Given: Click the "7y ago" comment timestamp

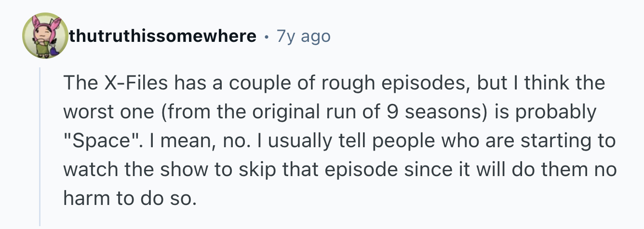Looking at the screenshot, I should (x=304, y=36).
